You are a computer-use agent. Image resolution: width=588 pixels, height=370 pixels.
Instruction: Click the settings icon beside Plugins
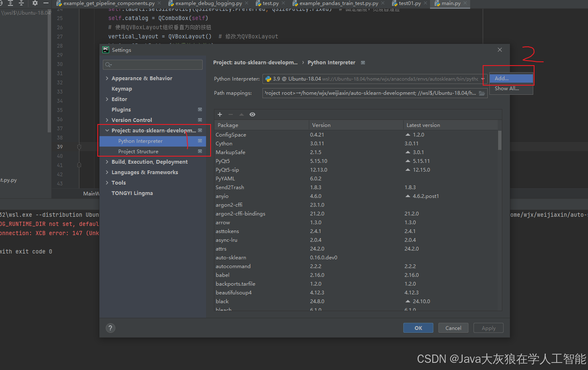[x=200, y=109]
